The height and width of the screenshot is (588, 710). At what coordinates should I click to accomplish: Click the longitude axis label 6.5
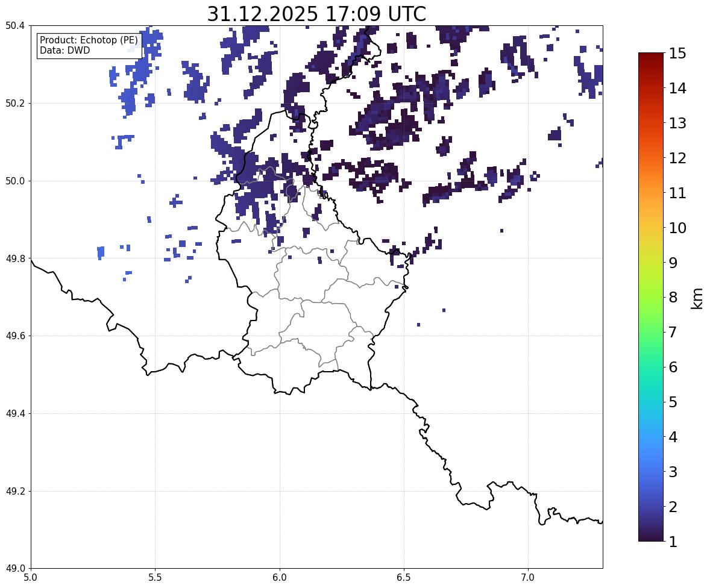[x=404, y=578]
